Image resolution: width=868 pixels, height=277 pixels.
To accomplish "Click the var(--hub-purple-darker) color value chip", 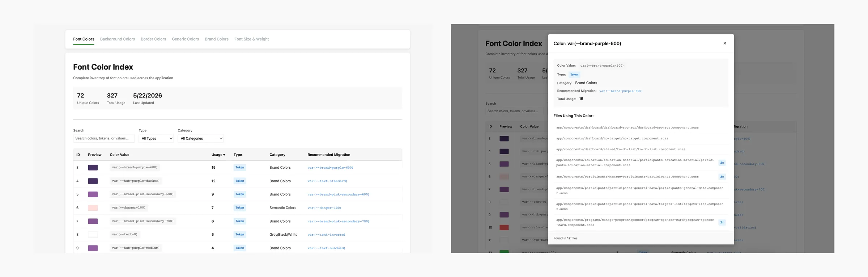I will [x=136, y=181].
